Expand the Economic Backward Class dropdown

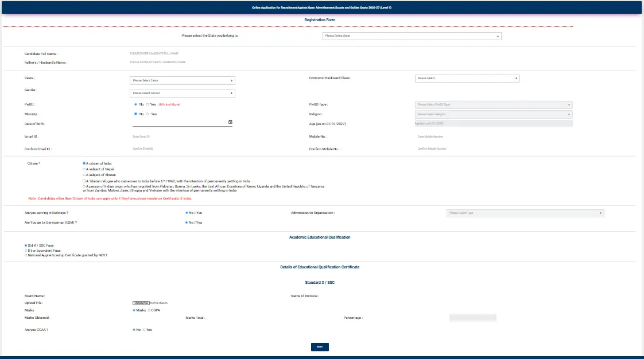467,79
